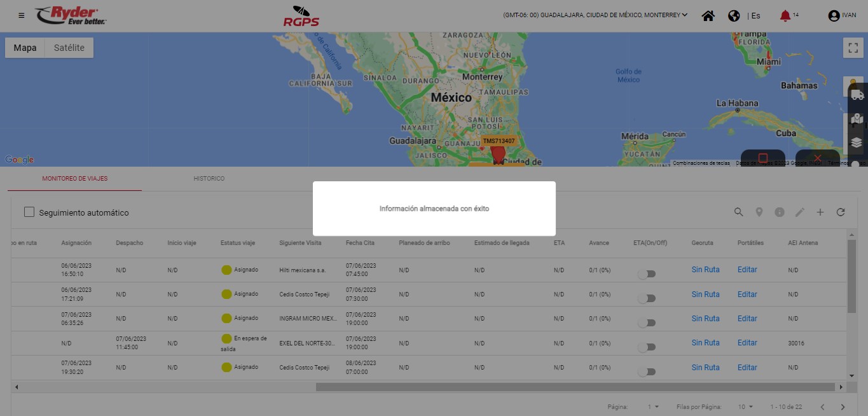
Task: Click the search magnifier above the trips table
Action: [738, 212]
